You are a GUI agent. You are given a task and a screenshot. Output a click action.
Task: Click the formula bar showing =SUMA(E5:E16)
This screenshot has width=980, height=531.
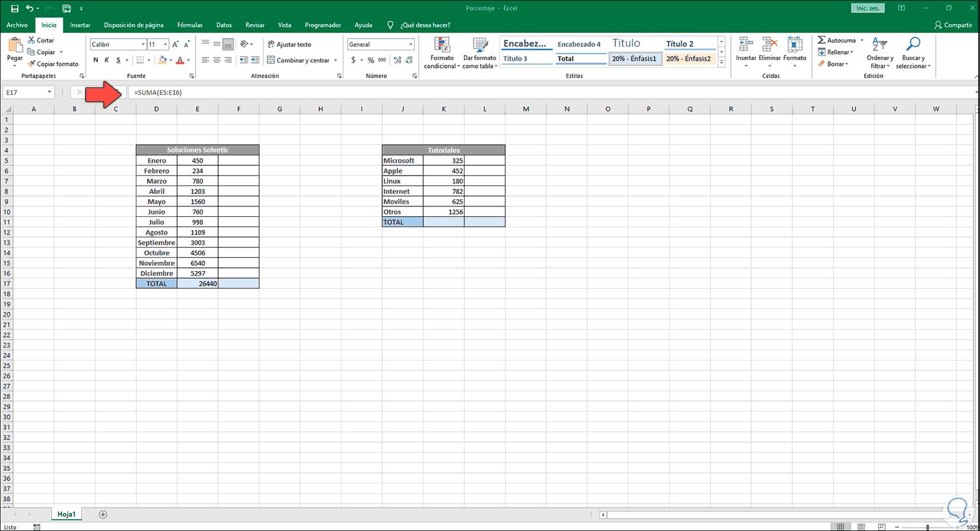point(552,93)
